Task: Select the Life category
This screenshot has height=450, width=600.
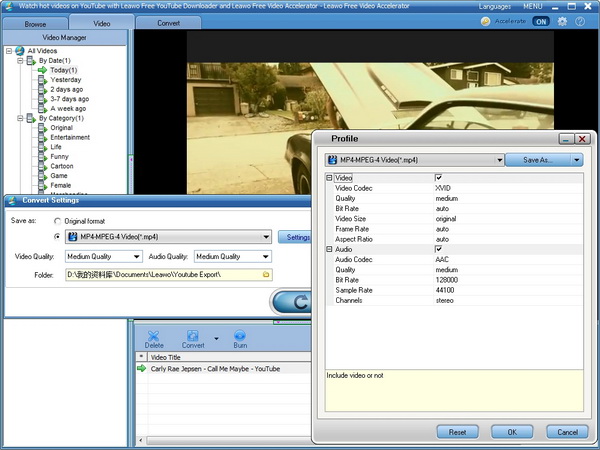Action: tap(56, 147)
